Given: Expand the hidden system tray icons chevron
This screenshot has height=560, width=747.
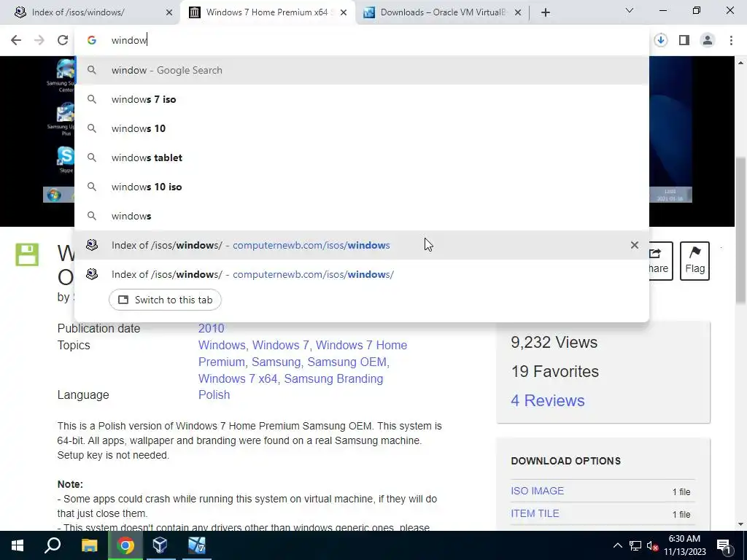Looking at the screenshot, I should (617, 545).
